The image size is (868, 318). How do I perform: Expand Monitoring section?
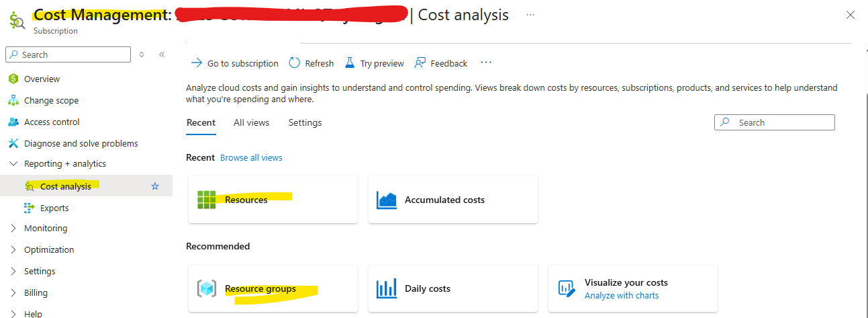[14, 228]
